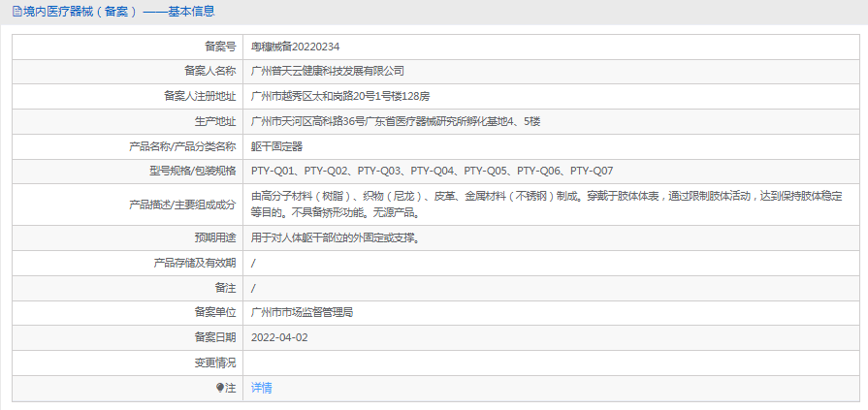Click the authority 广州市市场监督管理局
The image size is (868, 410).
click(x=302, y=313)
